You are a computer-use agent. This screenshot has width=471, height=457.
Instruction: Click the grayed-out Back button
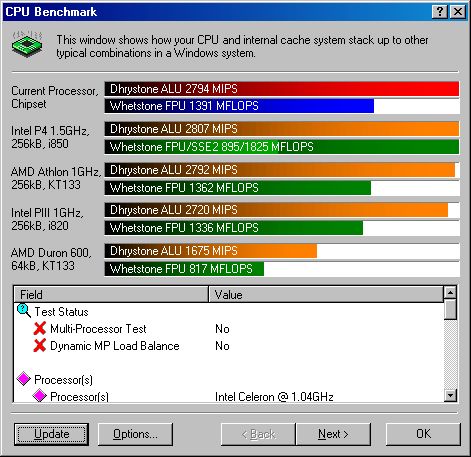[x=258, y=434]
